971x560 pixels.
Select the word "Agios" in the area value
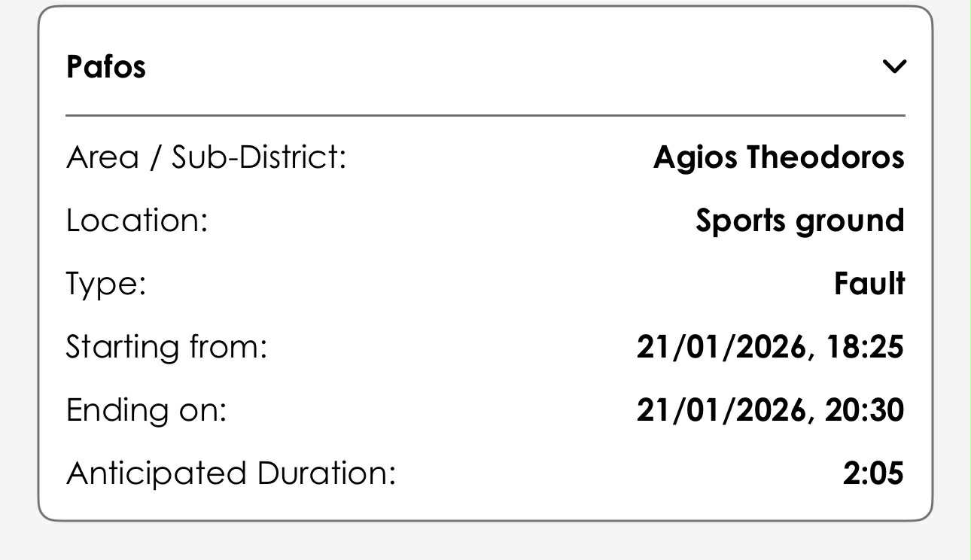pos(696,157)
